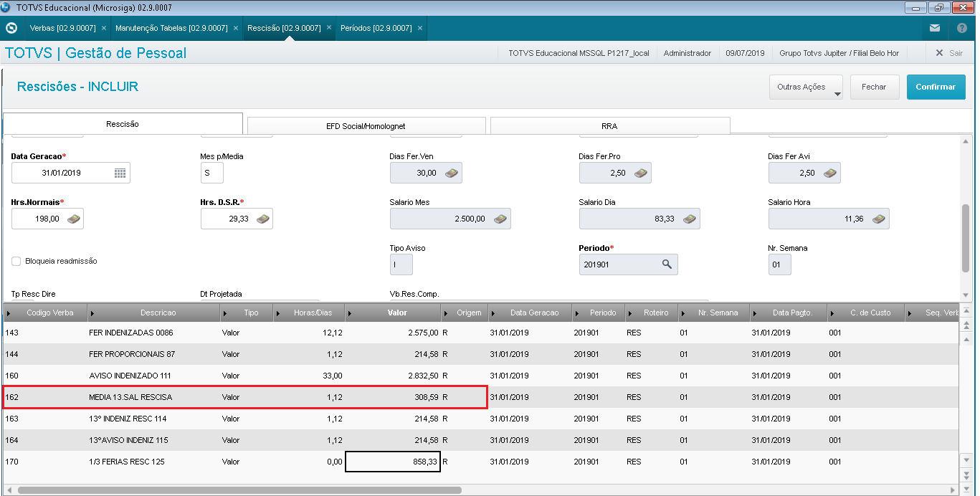Screen dimensions: 980x496
Task: Close the Manutenção Tabelas tab
Action: (x=236, y=28)
